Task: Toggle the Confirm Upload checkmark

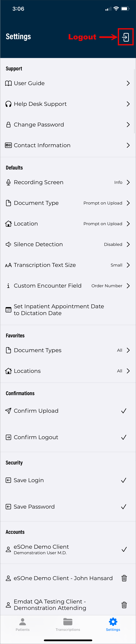Action: [123, 411]
